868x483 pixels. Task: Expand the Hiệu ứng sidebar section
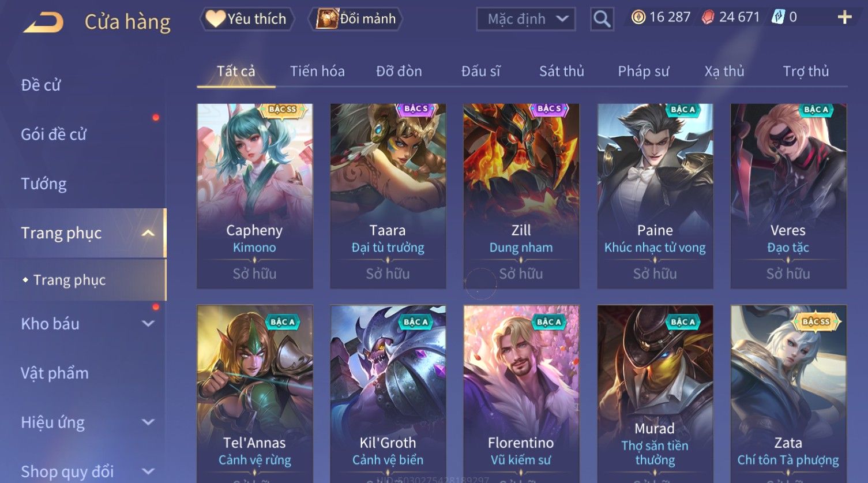[x=148, y=422]
